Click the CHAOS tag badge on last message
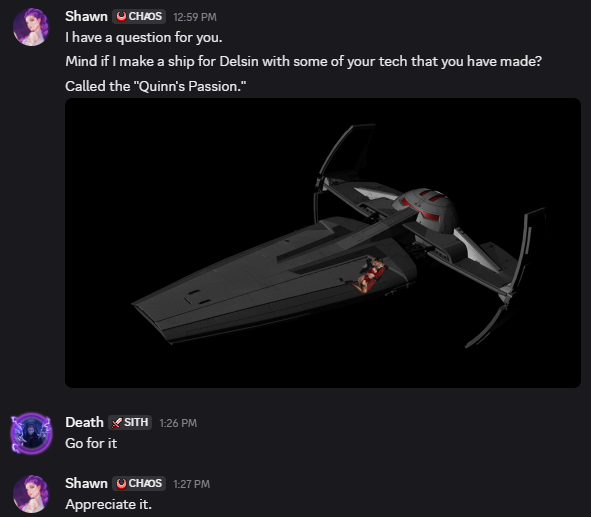Screen dimensions: 591x517 [139, 483]
